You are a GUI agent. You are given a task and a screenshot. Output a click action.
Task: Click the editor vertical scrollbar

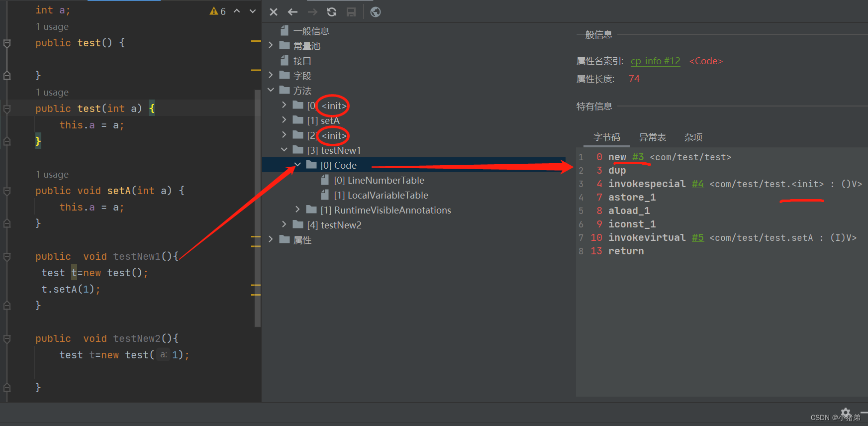point(258,208)
